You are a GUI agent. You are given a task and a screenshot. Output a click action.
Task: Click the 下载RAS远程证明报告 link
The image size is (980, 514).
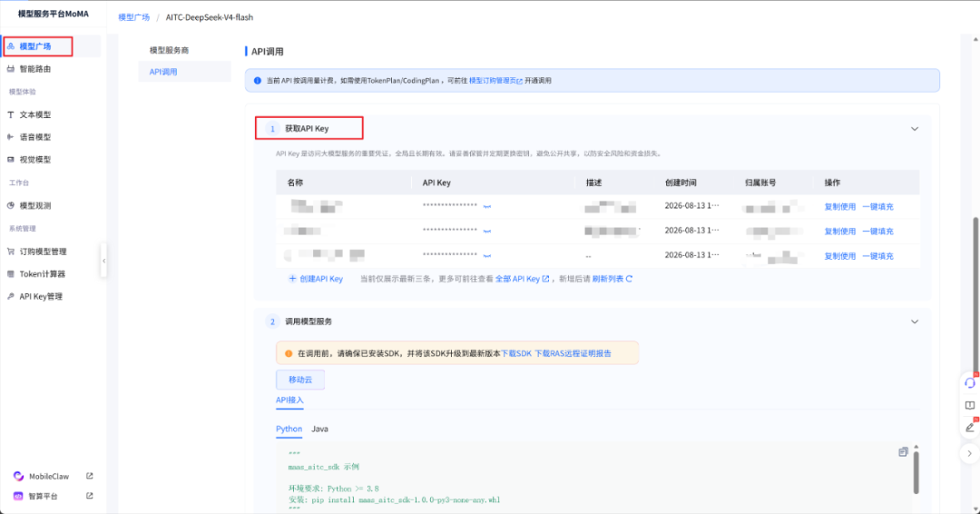pos(573,353)
